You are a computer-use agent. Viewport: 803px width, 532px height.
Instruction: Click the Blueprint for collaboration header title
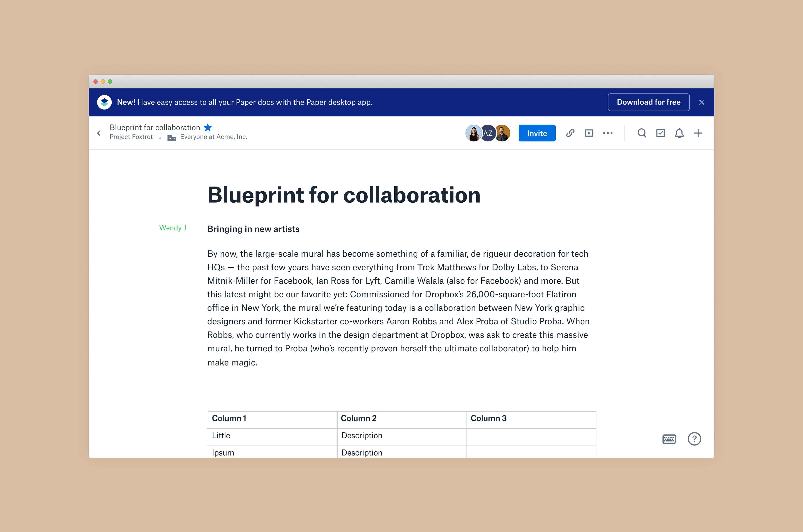pos(155,128)
